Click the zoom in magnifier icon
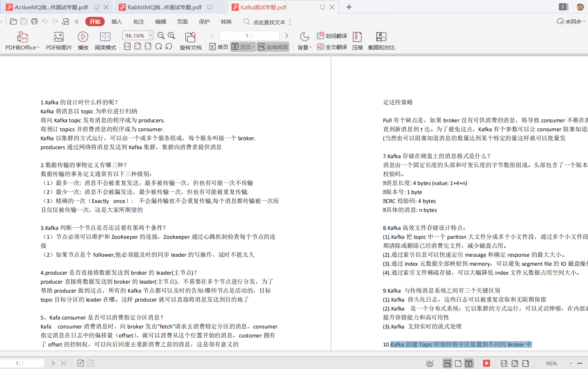The image size is (588, 369). (x=171, y=36)
